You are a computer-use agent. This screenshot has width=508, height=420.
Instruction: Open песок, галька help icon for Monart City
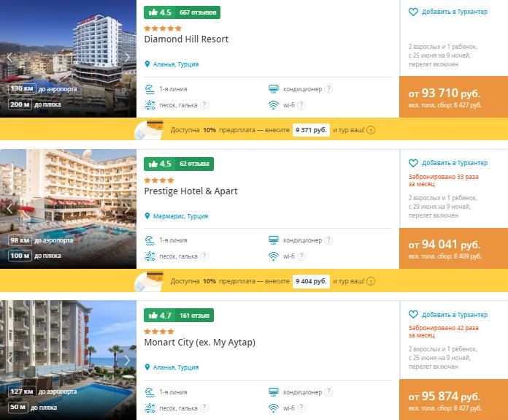[x=204, y=408]
